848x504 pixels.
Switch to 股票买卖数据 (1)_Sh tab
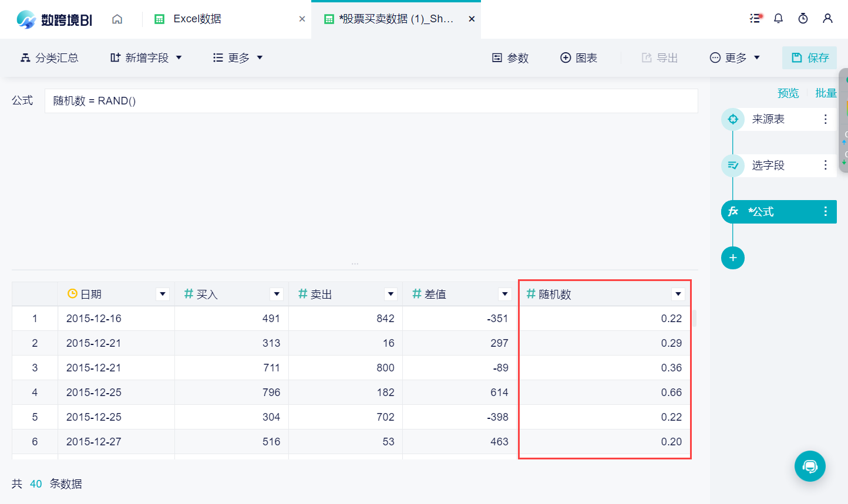coord(396,19)
